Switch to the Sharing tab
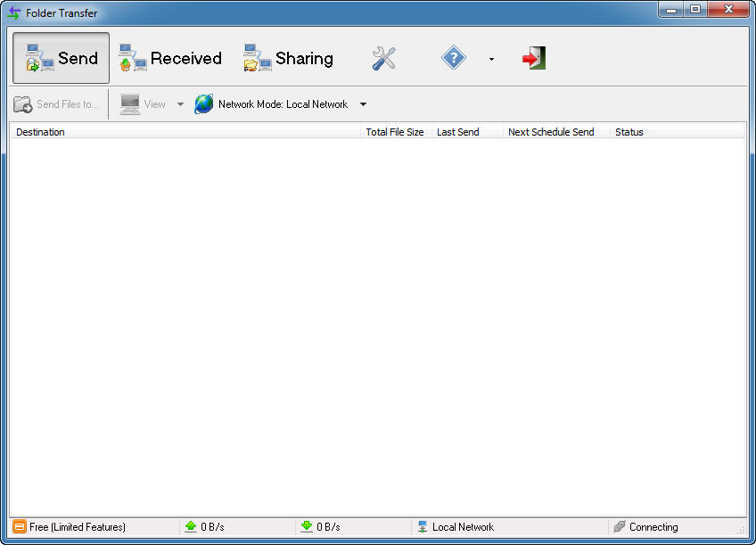 pyautogui.click(x=288, y=58)
